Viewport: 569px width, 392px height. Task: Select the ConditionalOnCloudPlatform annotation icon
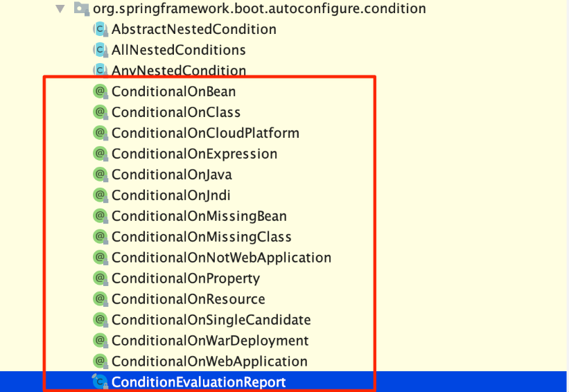pos(100,133)
